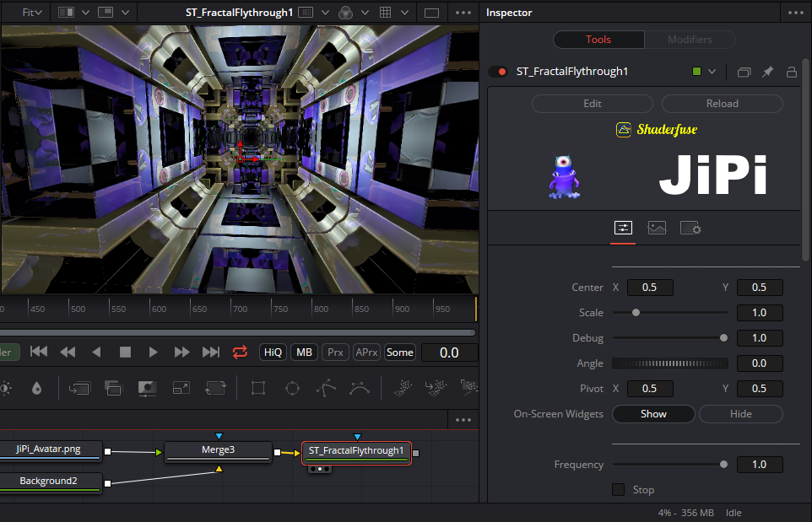
Task: Switch to the Tools tab
Action: click(x=598, y=40)
